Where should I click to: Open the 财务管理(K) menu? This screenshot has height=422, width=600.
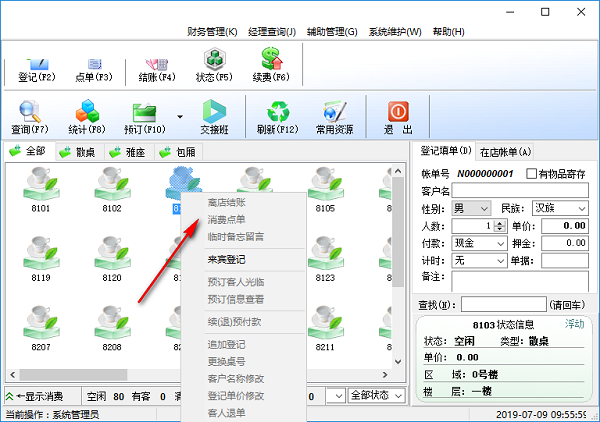point(212,32)
